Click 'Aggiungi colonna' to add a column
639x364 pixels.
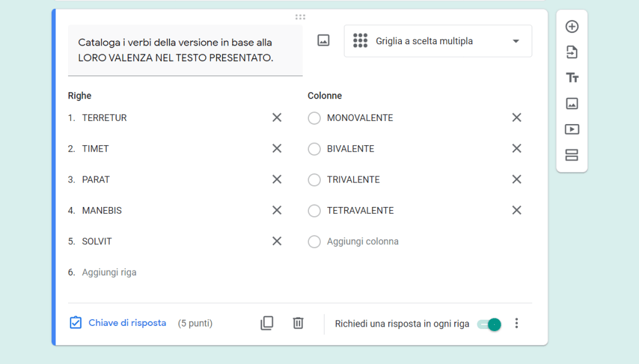coord(363,241)
